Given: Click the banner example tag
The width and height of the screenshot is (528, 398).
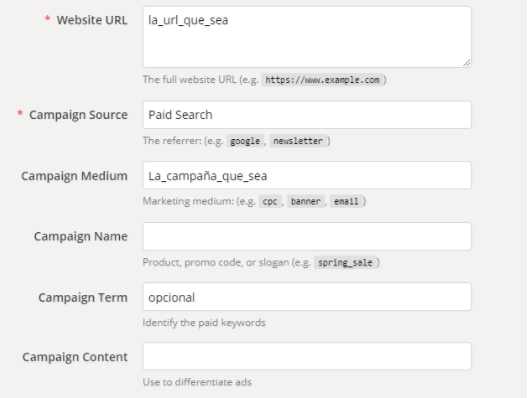Looking at the screenshot, I should tap(305, 201).
